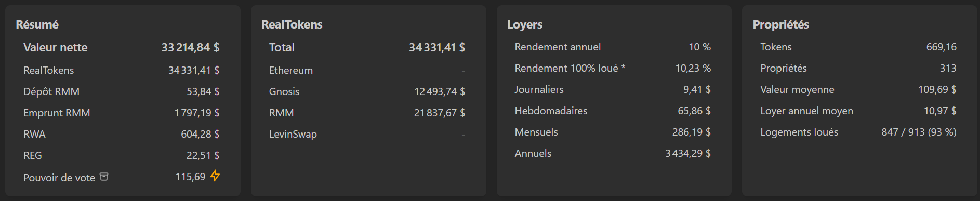Click the Ethereum row label
This screenshot has width=980, height=201.
(x=290, y=70)
